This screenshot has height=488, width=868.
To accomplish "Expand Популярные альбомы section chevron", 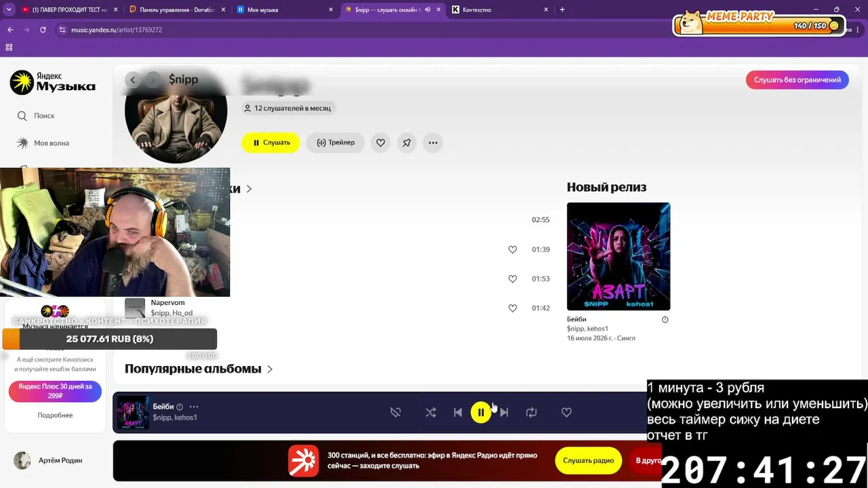I will tap(270, 369).
